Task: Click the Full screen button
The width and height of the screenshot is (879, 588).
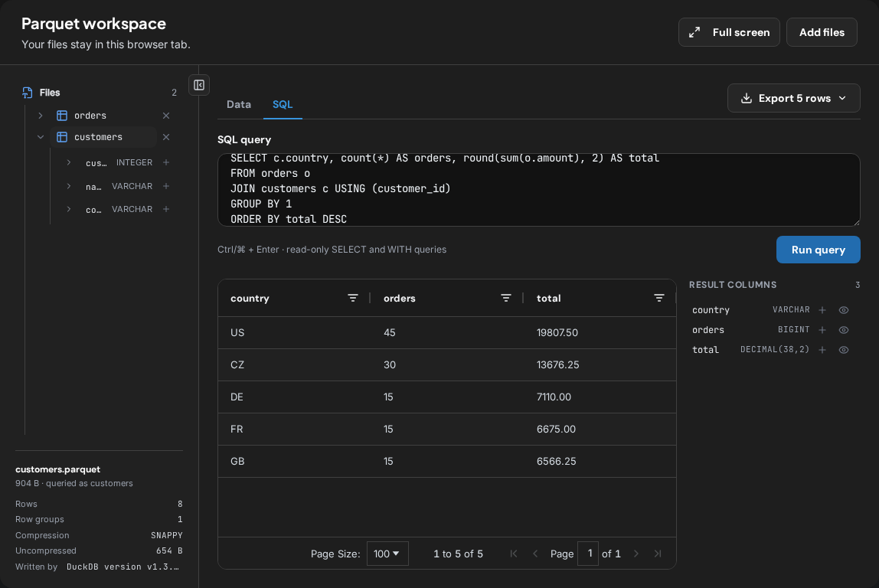Action: [x=729, y=32]
